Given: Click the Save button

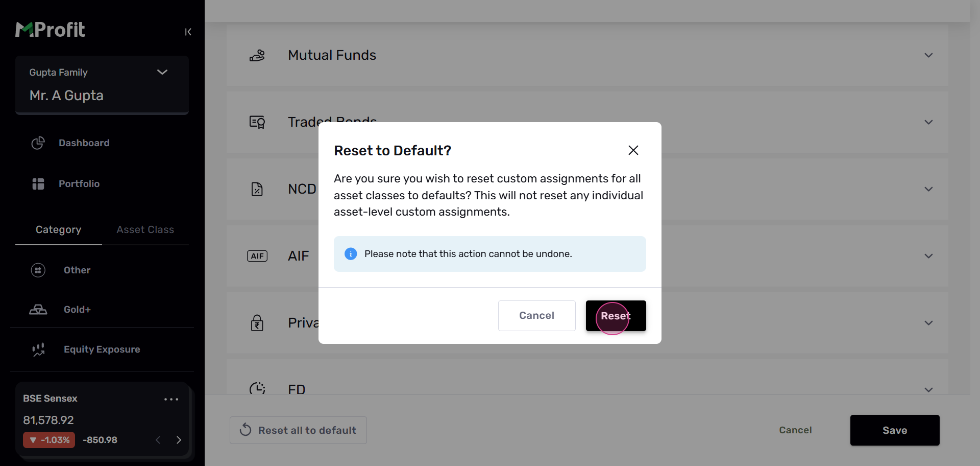Looking at the screenshot, I should 894,430.
